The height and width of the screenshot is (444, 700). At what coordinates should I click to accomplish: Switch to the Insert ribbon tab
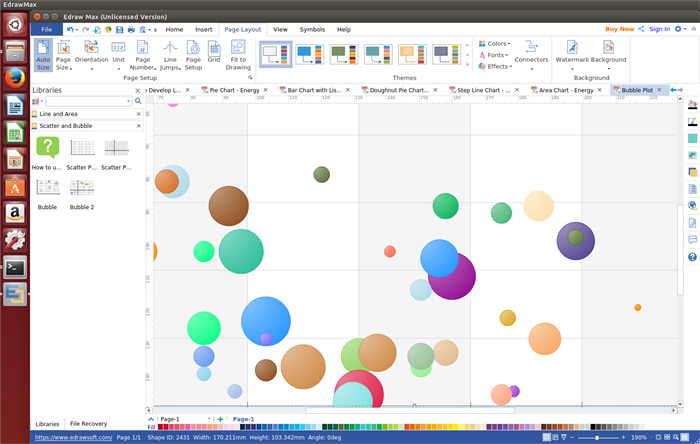204,29
